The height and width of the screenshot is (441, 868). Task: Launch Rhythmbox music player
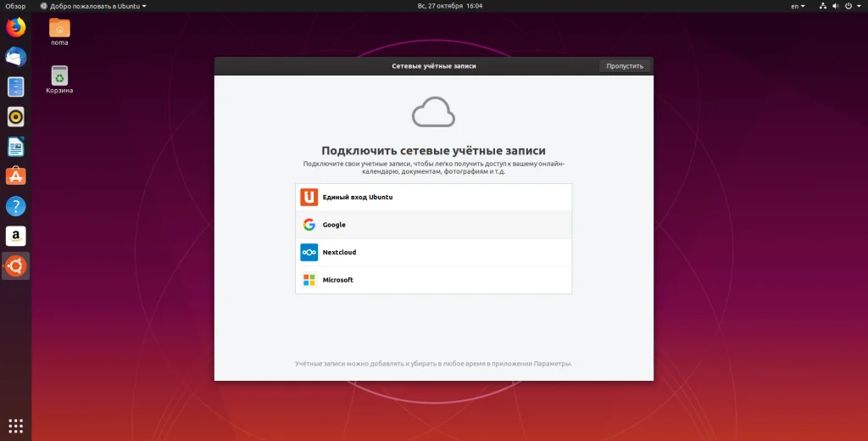(x=15, y=117)
